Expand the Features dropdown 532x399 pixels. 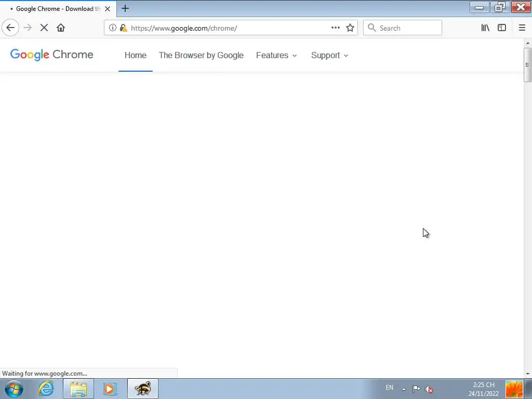[x=276, y=55]
